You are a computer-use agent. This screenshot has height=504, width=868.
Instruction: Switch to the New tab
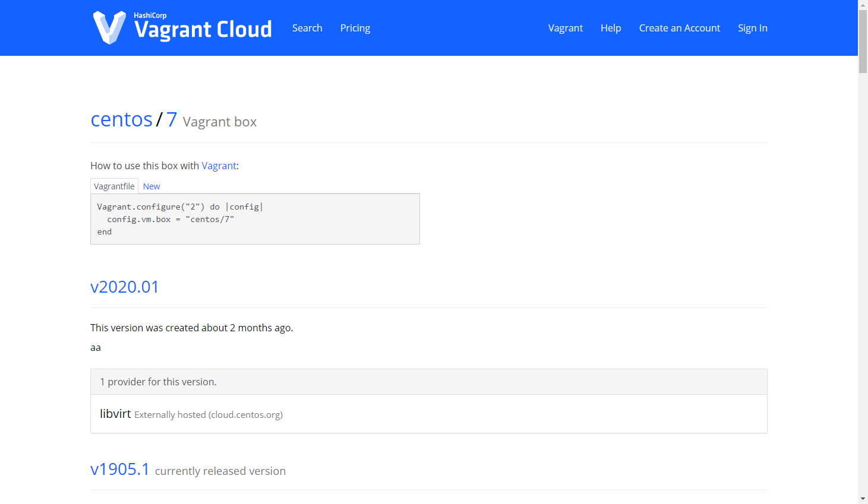click(151, 186)
